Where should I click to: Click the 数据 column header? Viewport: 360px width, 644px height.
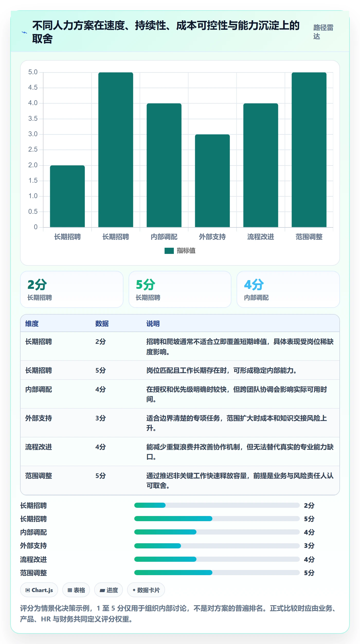pyautogui.click(x=102, y=324)
